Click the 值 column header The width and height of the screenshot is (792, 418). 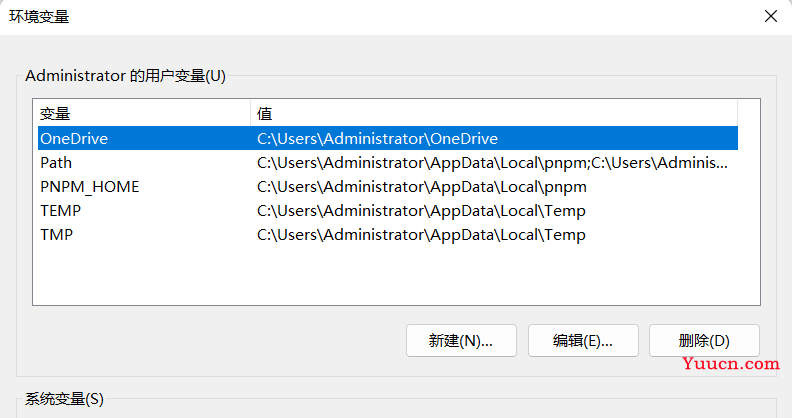pos(494,114)
